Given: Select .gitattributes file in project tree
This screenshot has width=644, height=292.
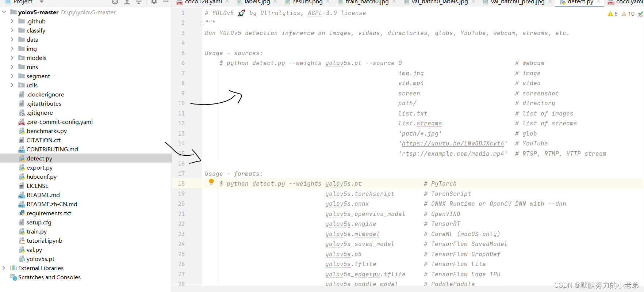Looking at the screenshot, I should 44,103.
